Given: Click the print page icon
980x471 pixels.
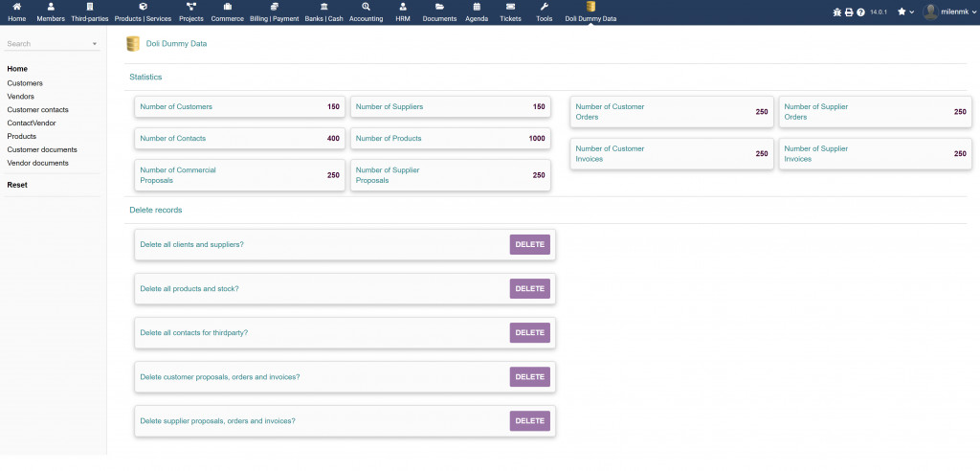Looking at the screenshot, I should [x=849, y=12].
